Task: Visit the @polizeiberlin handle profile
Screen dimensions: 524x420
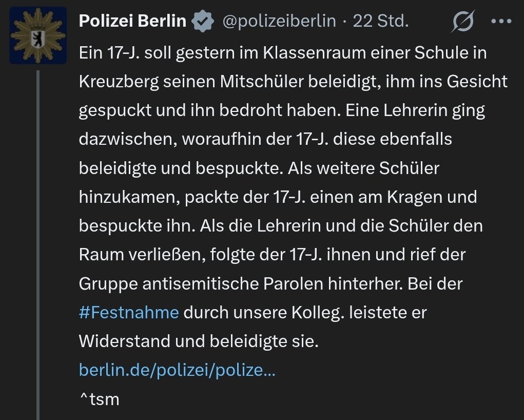Action: 278,22
